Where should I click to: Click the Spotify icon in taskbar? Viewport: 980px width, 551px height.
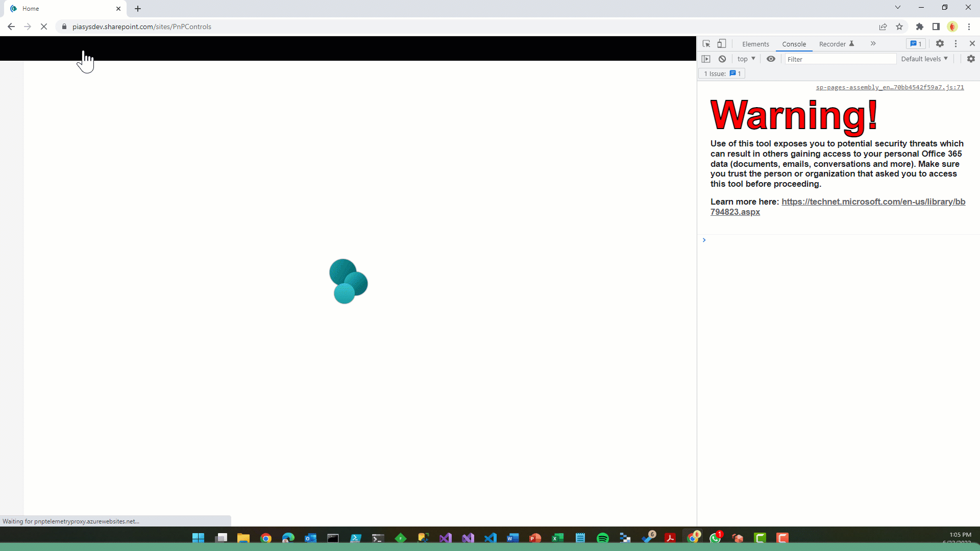(x=603, y=538)
